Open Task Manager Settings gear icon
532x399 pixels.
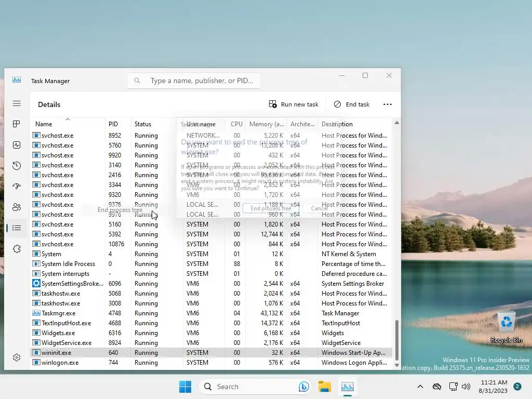17,357
